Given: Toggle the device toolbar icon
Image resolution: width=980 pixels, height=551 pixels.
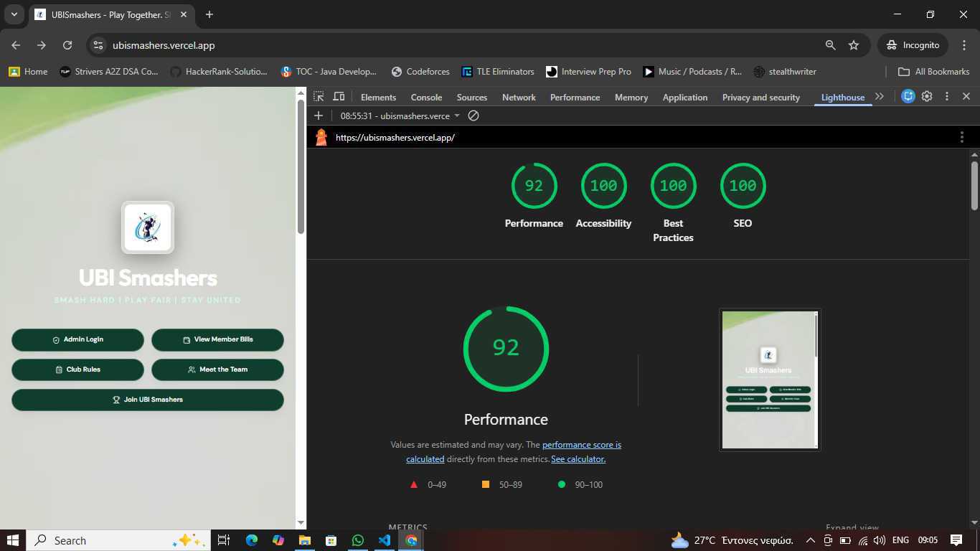Looking at the screenshot, I should pos(339,97).
